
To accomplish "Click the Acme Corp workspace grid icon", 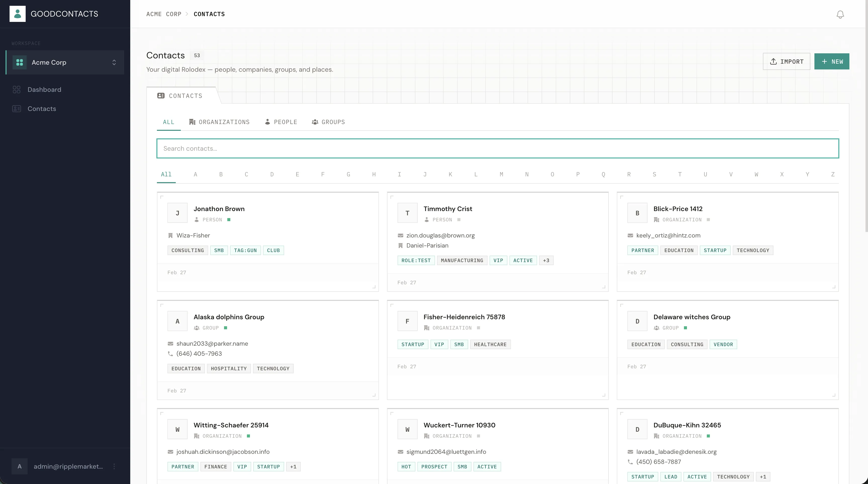I will (x=20, y=62).
